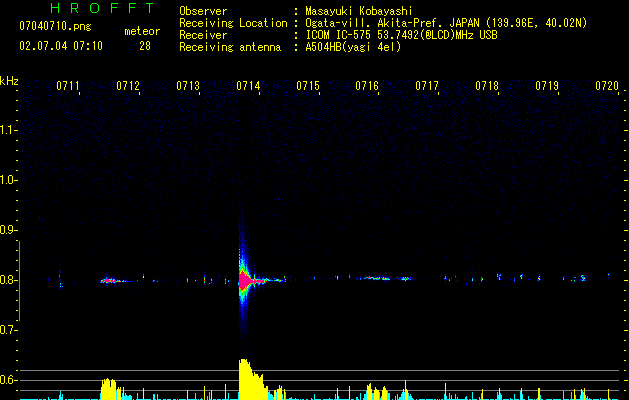This screenshot has width=629, height=400.
Task: Click the Receiving antenna label
Action: click(x=230, y=47)
